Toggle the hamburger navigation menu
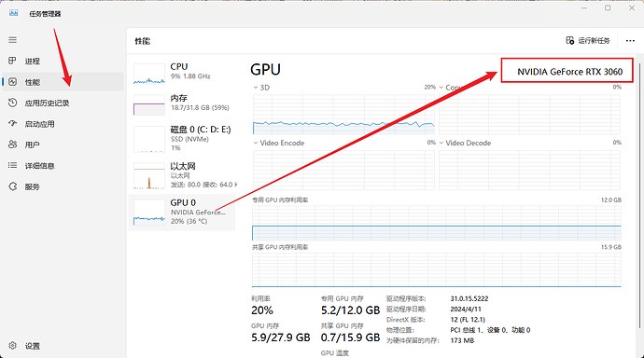This screenshot has width=644, height=358. [x=13, y=40]
